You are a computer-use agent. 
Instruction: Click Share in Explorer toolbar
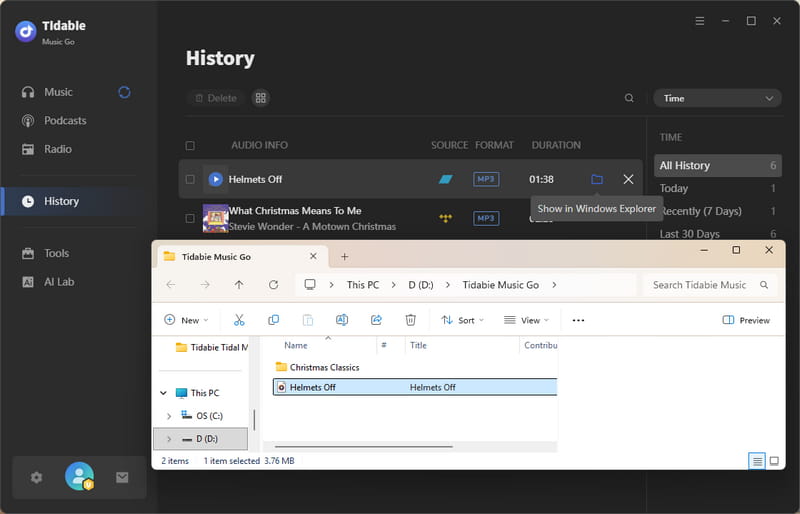point(376,320)
